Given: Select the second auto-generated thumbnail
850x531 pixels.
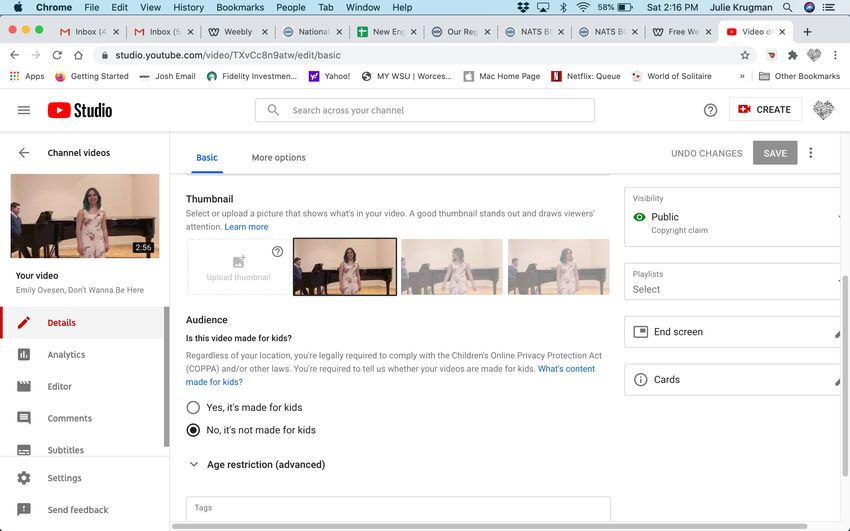Looking at the screenshot, I should pyautogui.click(x=452, y=267).
